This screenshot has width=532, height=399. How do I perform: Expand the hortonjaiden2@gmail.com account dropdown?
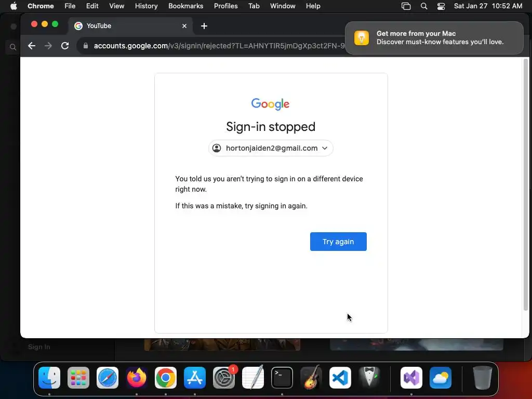click(271, 148)
